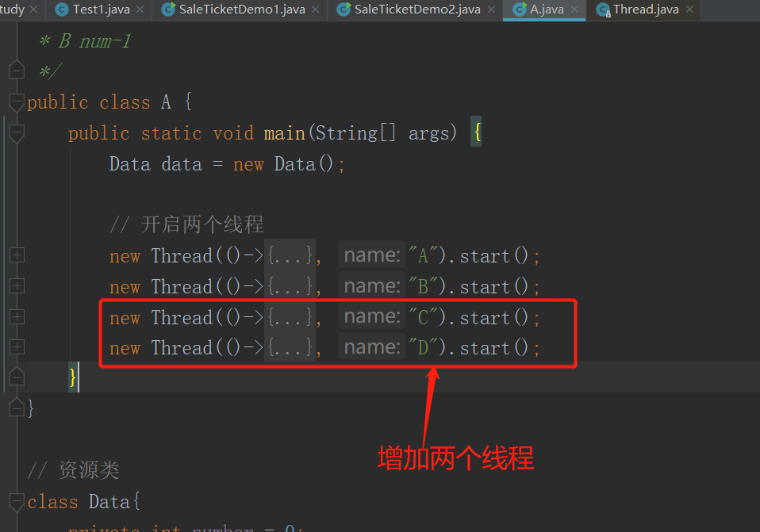Open the Thread.java tab
Screen dimensions: 760x532
pyautogui.click(x=646, y=10)
